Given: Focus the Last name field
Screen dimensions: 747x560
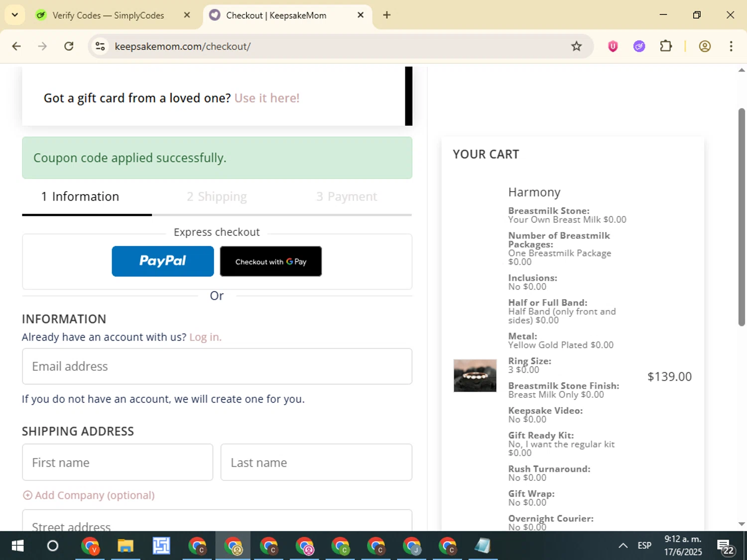Looking at the screenshot, I should point(316,462).
